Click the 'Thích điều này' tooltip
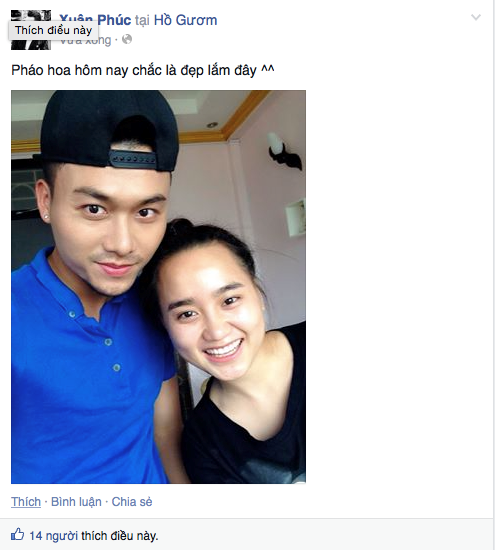 point(53,30)
